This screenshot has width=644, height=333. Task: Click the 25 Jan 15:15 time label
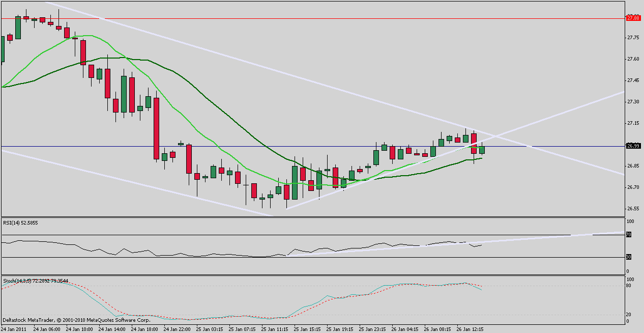[x=308, y=329]
